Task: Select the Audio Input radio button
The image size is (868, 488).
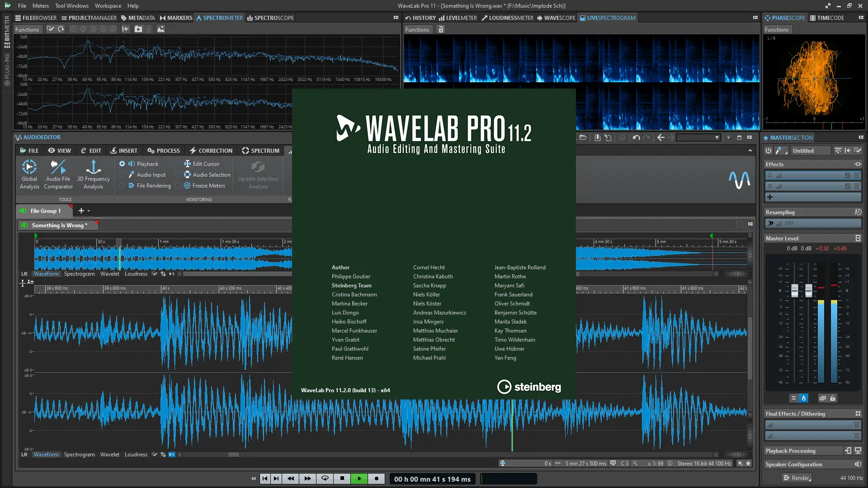Action: 122,174
